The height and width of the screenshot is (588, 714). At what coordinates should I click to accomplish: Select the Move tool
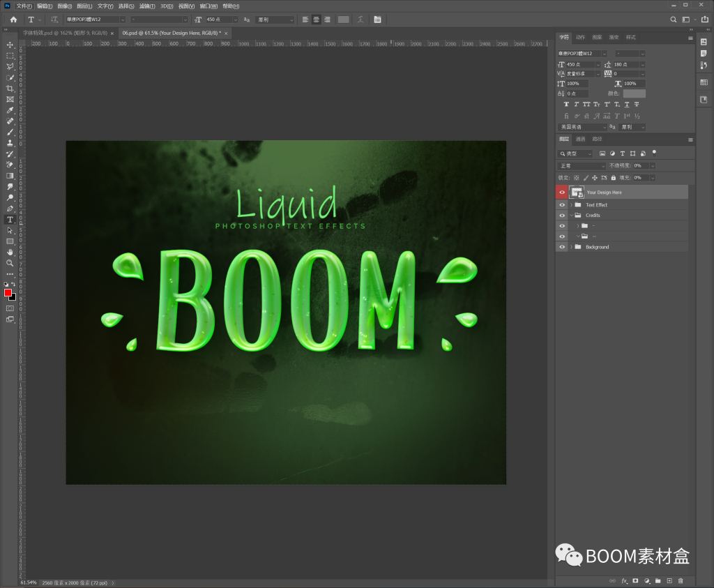(10, 45)
